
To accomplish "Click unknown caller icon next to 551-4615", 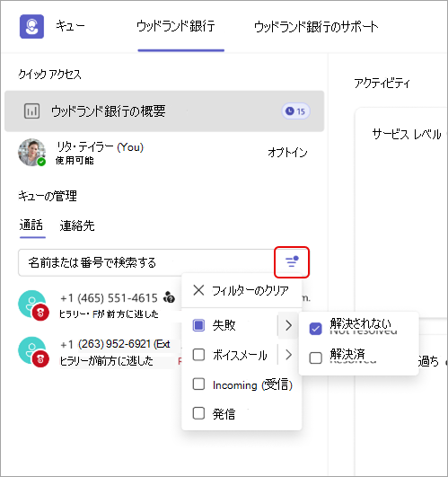I will tap(169, 297).
